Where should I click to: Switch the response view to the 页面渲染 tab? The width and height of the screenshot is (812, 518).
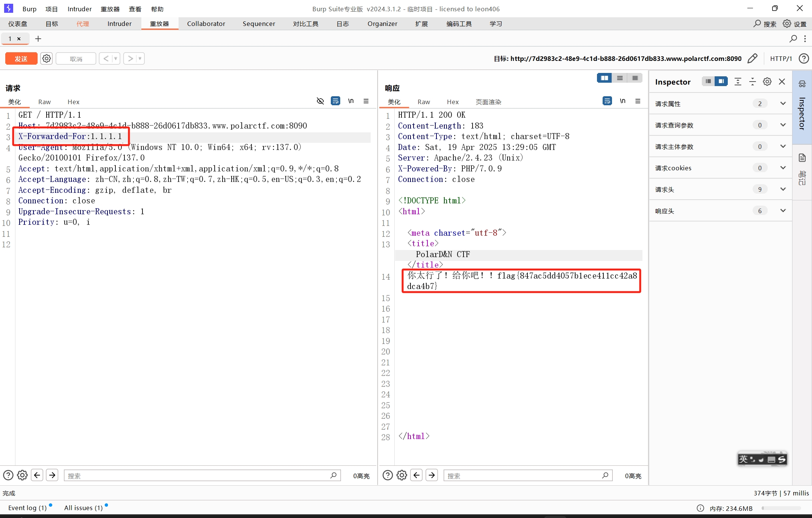coord(488,102)
